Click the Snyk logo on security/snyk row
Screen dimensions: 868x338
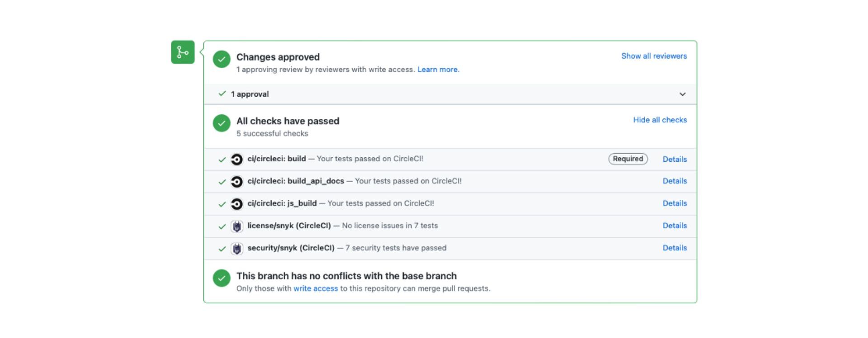click(237, 249)
